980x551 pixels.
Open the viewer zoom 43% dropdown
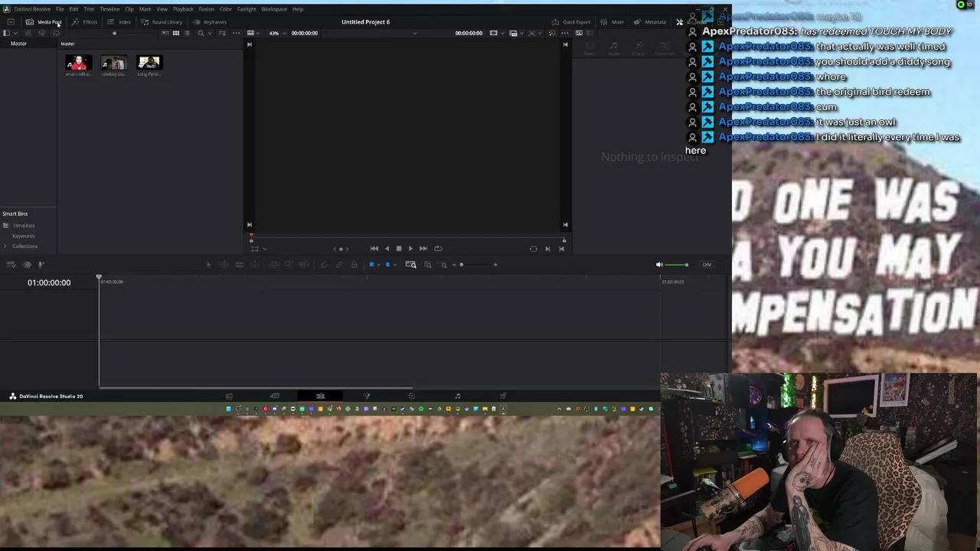(x=278, y=33)
